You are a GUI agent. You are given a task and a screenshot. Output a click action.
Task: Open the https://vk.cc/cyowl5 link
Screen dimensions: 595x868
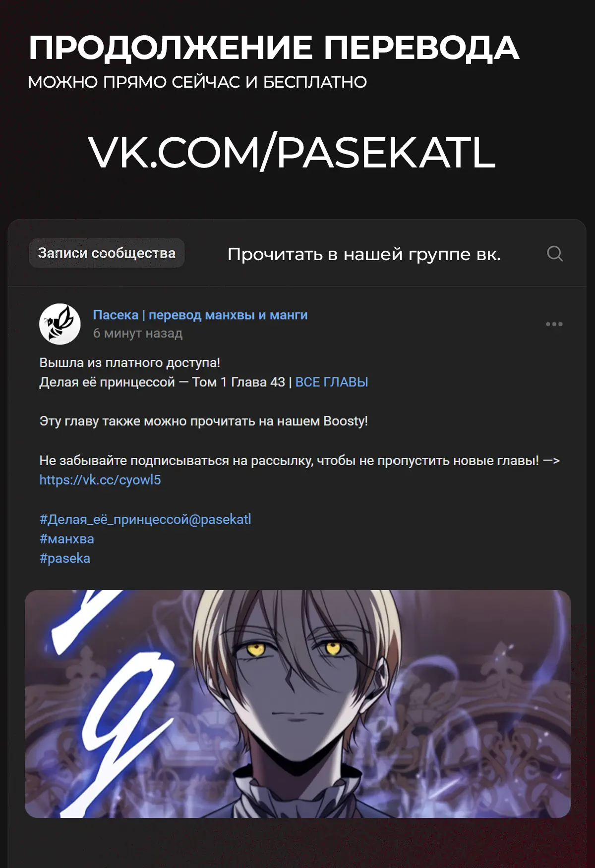click(100, 480)
